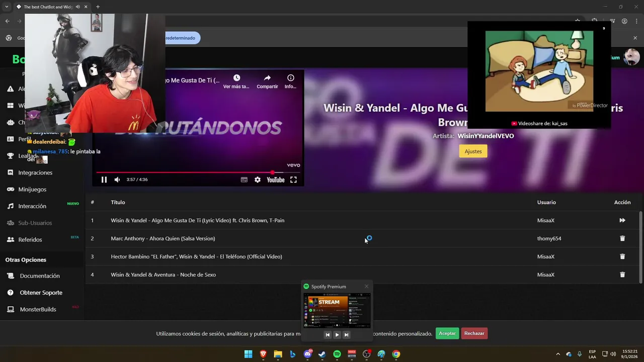Click the Ver más tarde clock icon
The image size is (644, 362).
(236, 78)
